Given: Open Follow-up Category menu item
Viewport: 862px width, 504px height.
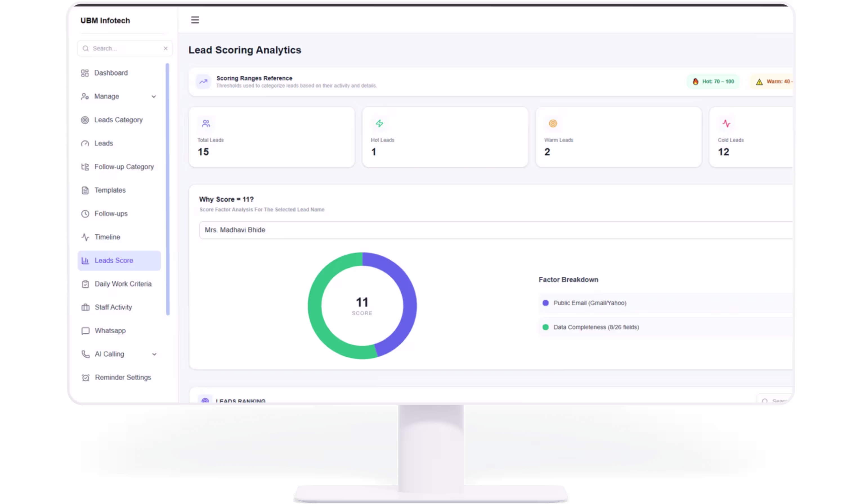Looking at the screenshot, I should [x=124, y=166].
